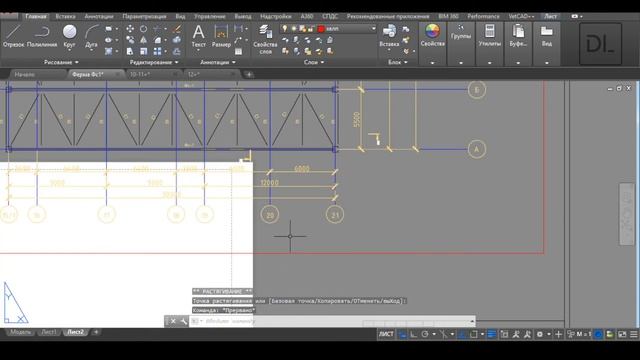Expand command line history arrow
The height and width of the screenshot is (360, 640).
tap(472, 321)
